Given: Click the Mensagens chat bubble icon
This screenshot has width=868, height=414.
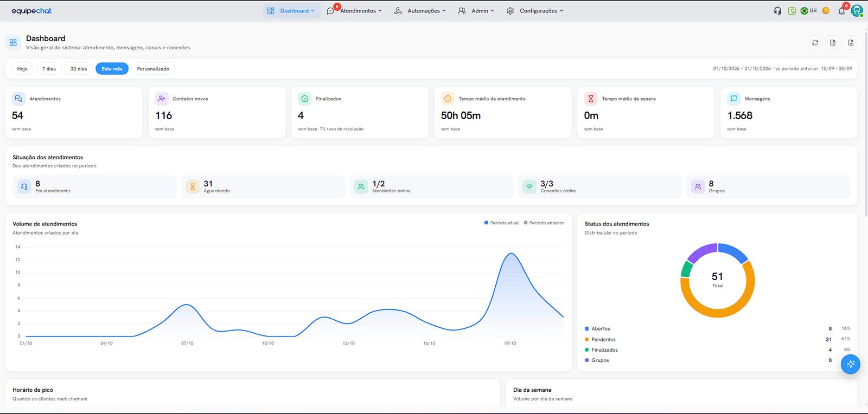Looking at the screenshot, I should pos(734,99).
